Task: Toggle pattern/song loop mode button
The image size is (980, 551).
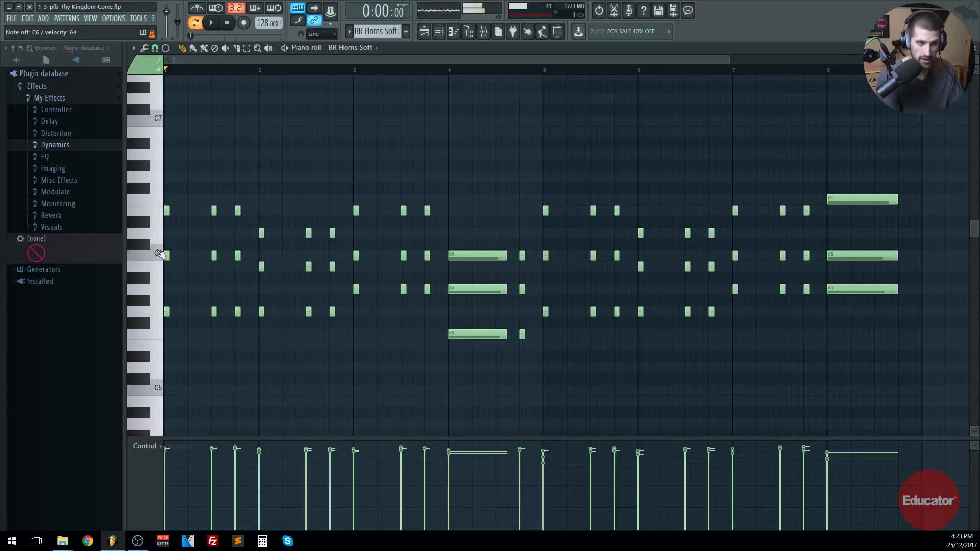Action: [x=195, y=22]
